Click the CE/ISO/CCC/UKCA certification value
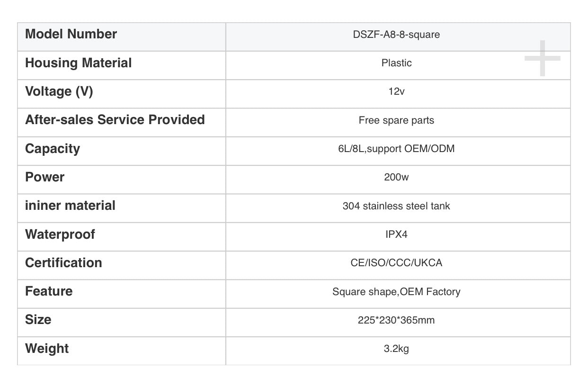Screen dimensions: 588x369 pyautogui.click(x=396, y=263)
